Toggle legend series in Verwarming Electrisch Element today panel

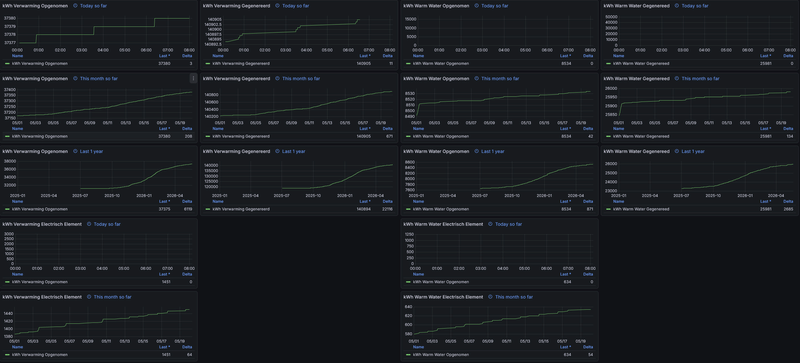pyautogui.click(x=40, y=282)
